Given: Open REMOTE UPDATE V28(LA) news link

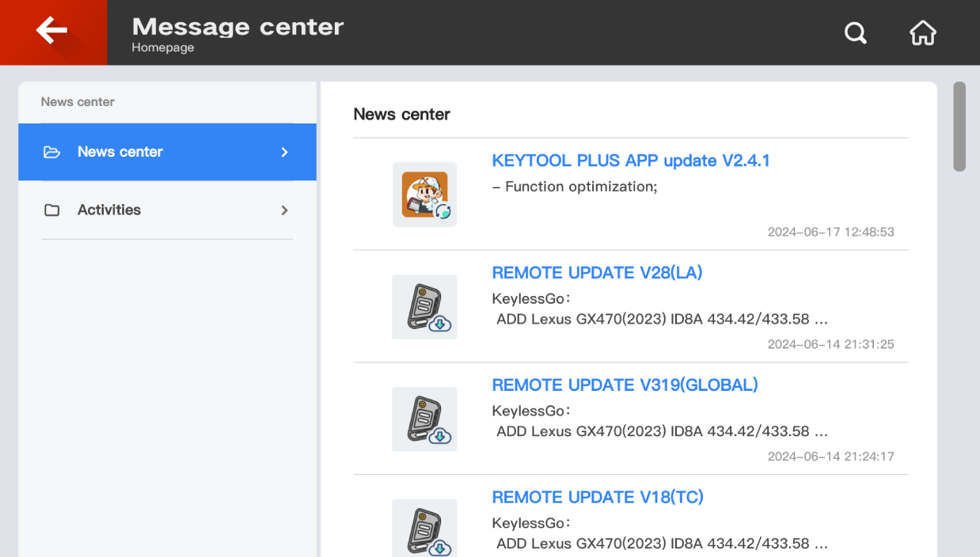Looking at the screenshot, I should coord(597,273).
